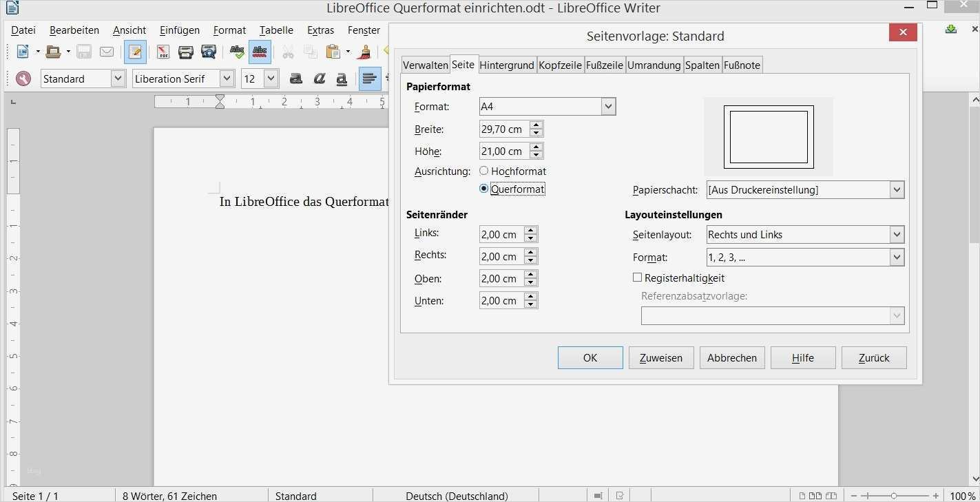Select the Querformat radio button
This screenshot has width=980, height=502.
[x=484, y=189]
